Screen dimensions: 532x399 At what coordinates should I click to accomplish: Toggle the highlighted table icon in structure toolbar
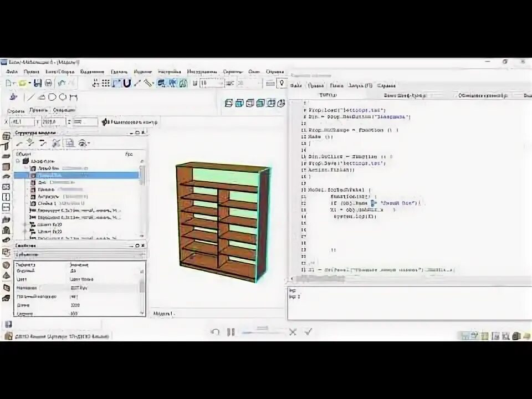click(70, 143)
